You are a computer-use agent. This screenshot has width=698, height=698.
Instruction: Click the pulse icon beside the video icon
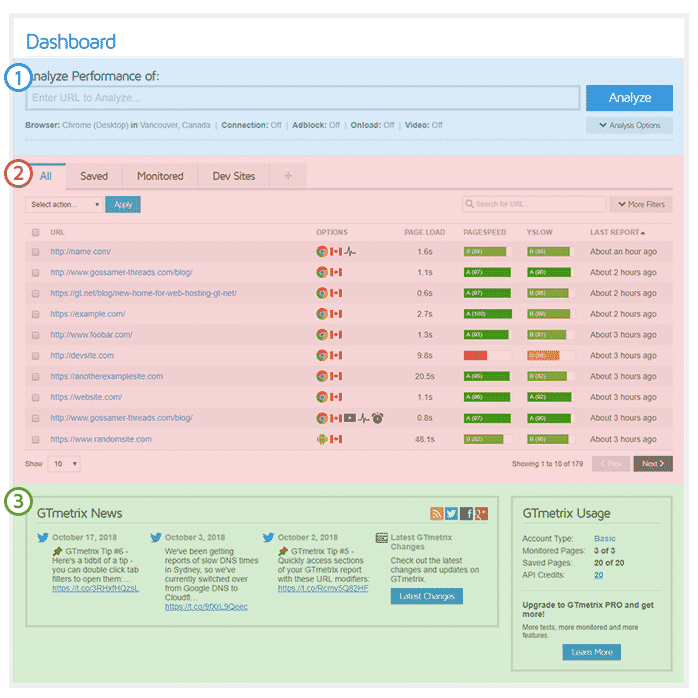364,418
